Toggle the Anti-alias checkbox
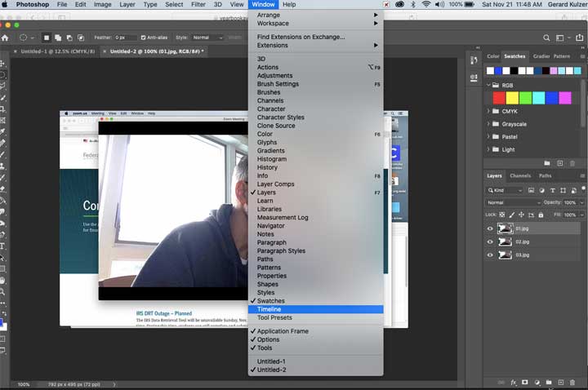 143,38
